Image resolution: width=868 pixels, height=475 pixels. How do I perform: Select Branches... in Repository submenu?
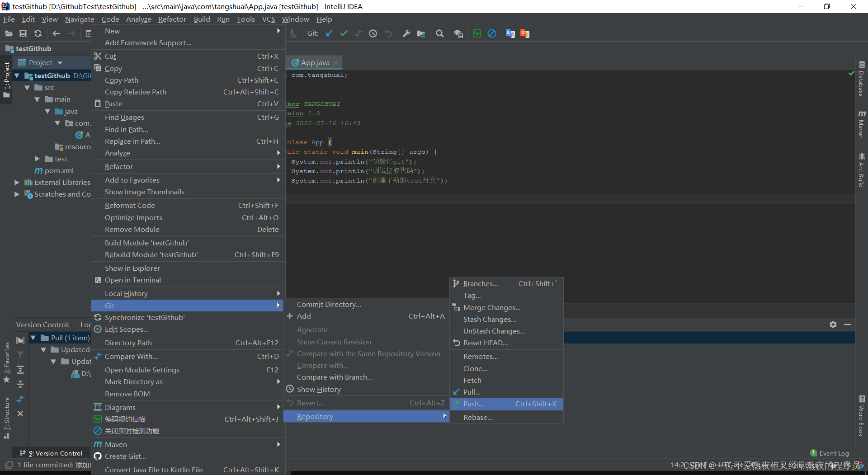pyautogui.click(x=507, y=284)
